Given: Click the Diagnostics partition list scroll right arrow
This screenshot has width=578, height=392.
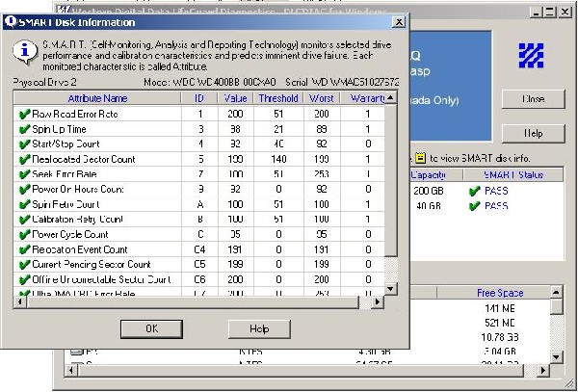Looking at the screenshot, I should (x=542, y=371).
